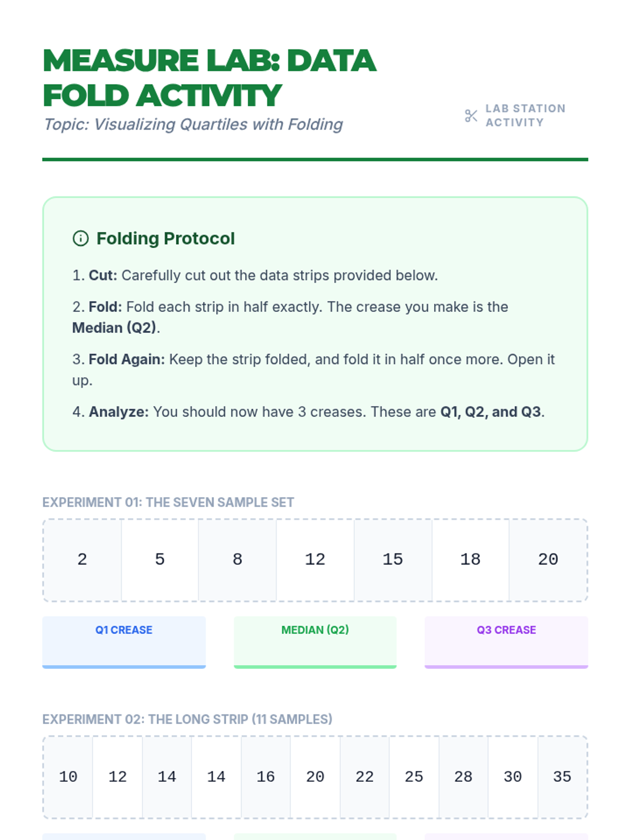Viewport: 630px width, 840px height.
Task: Select the cell containing 5 in the seven sample strip
Action: pyautogui.click(x=160, y=560)
